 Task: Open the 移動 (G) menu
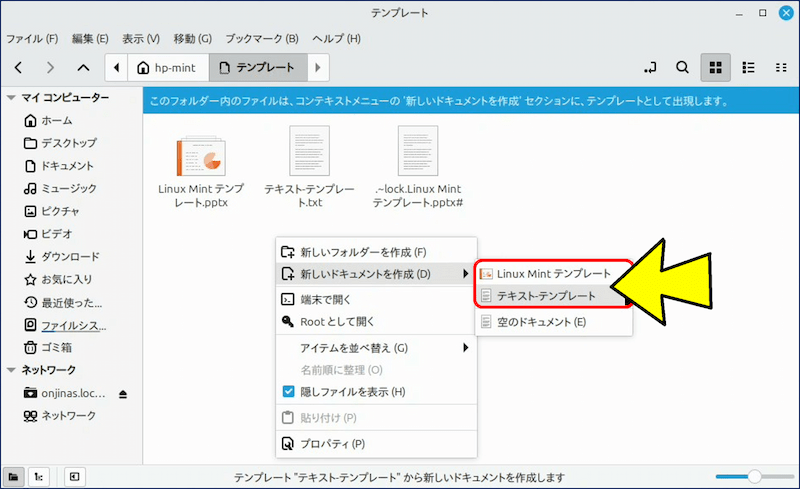(192, 39)
